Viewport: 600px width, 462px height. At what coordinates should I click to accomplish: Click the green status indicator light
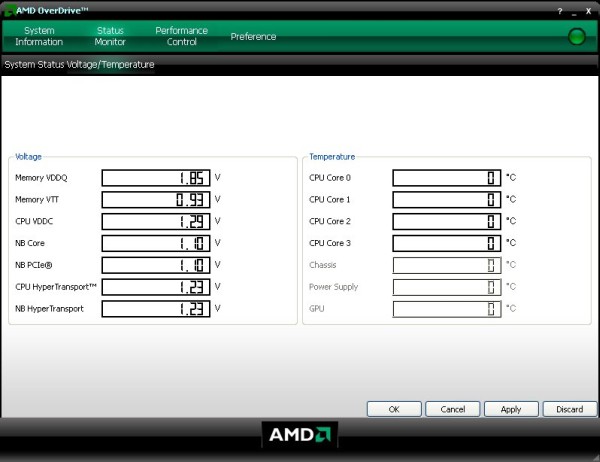point(577,37)
